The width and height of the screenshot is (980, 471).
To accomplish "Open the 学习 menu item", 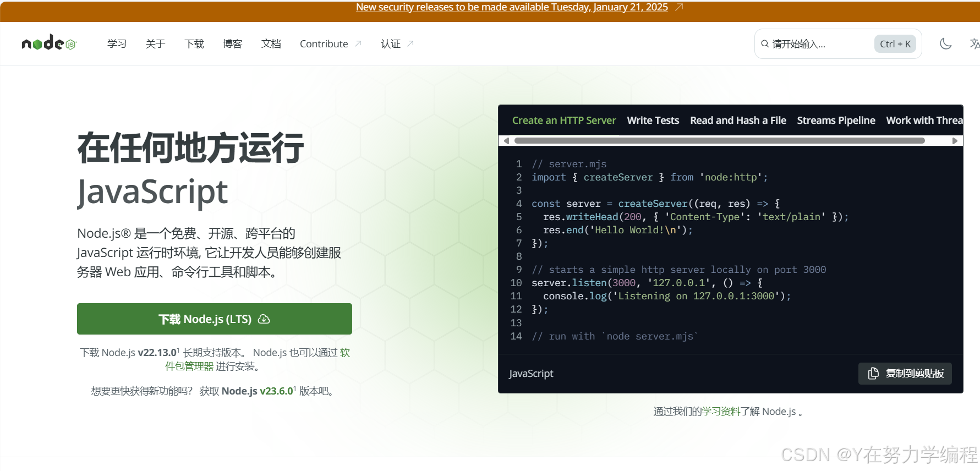I will pyautogui.click(x=117, y=43).
